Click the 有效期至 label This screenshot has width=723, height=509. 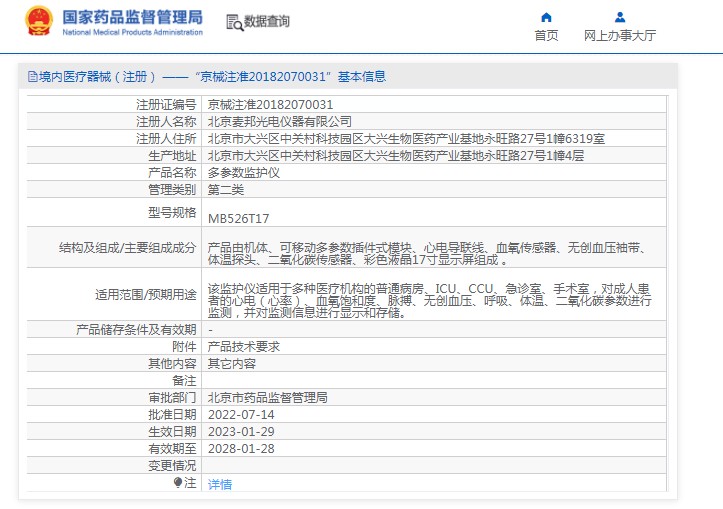[172, 449]
